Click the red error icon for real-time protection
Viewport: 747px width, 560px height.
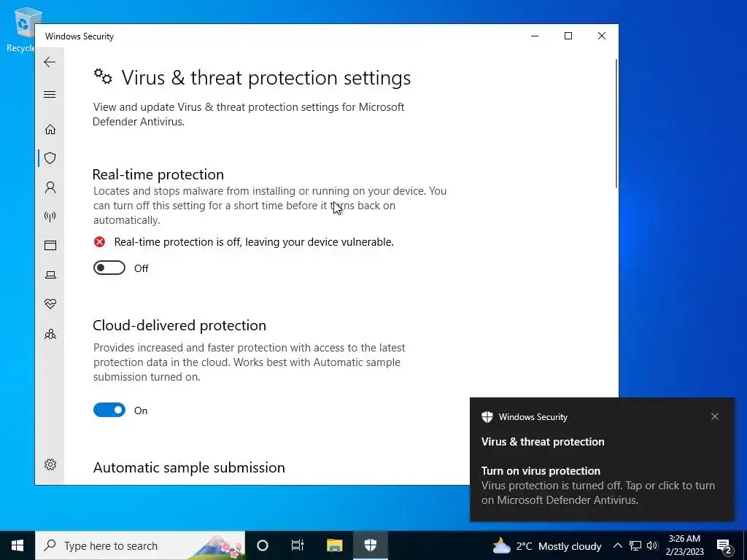pos(99,242)
